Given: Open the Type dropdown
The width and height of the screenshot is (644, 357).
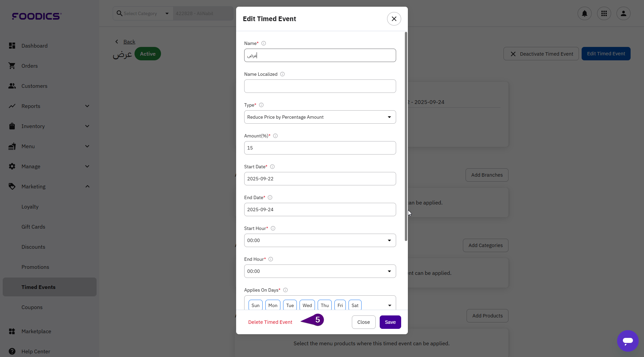Looking at the screenshot, I should (x=320, y=117).
